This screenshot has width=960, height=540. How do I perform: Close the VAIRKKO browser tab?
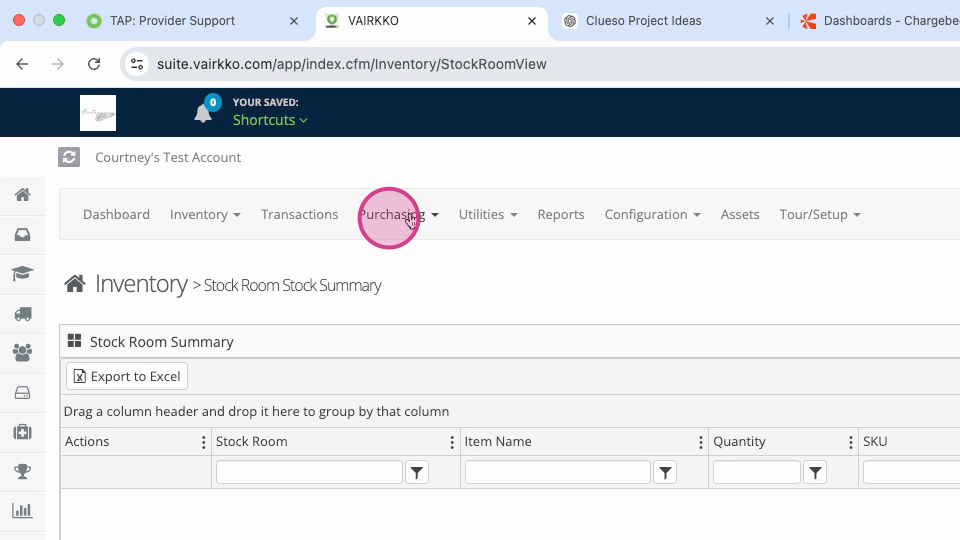pos(532,21)
